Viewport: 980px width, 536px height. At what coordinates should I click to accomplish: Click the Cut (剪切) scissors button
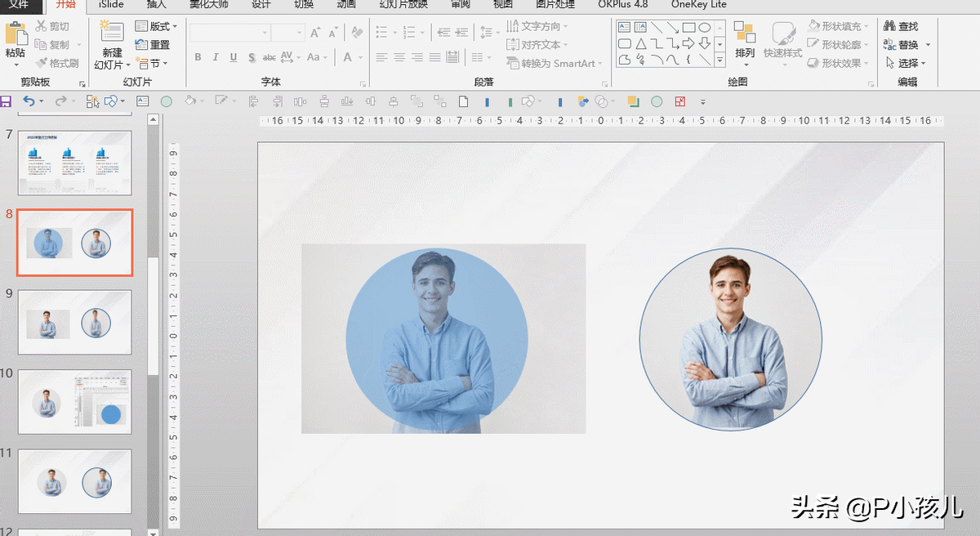point(53,27)
